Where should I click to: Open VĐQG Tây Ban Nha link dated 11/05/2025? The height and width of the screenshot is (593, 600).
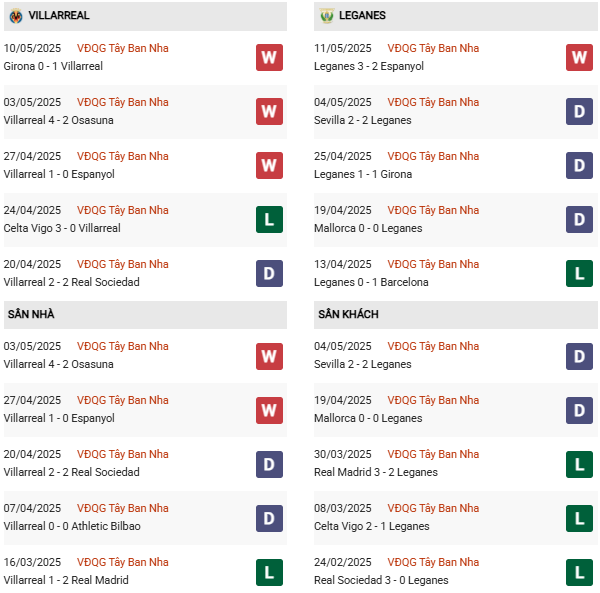point(433,48)
